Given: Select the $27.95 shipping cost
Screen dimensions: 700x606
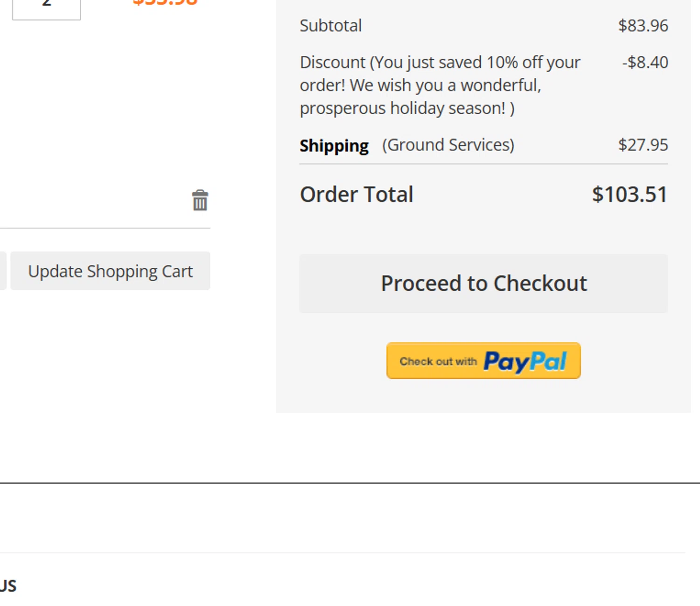Looking at the screenshot, I should coord(643,145).
